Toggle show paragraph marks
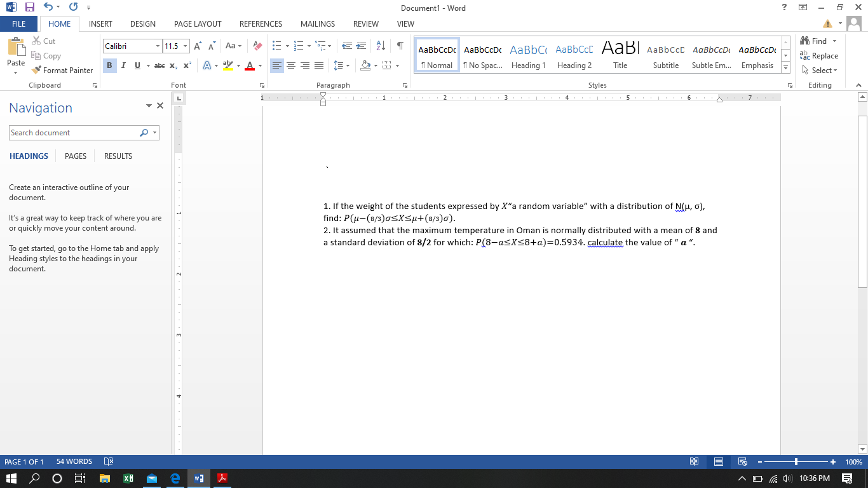This screenshot has width=868, height=488. pos(400,46)
